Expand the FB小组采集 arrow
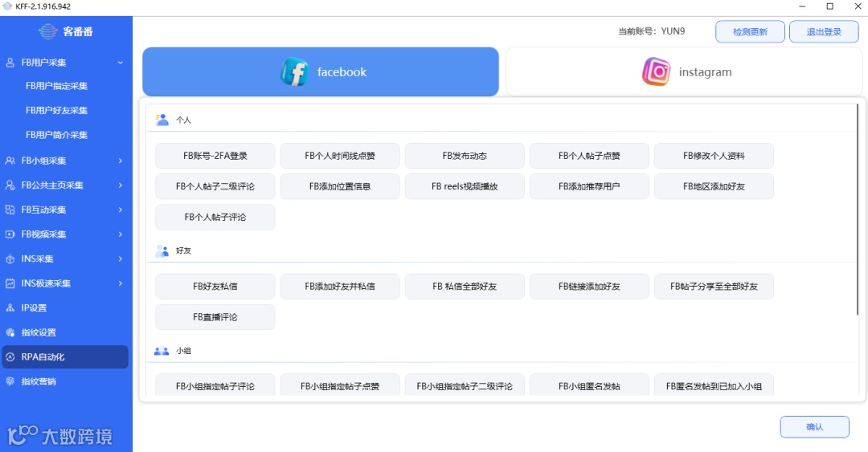Image resolution: width=868 pixels, height=452 pixels. [x=120, y=161]
